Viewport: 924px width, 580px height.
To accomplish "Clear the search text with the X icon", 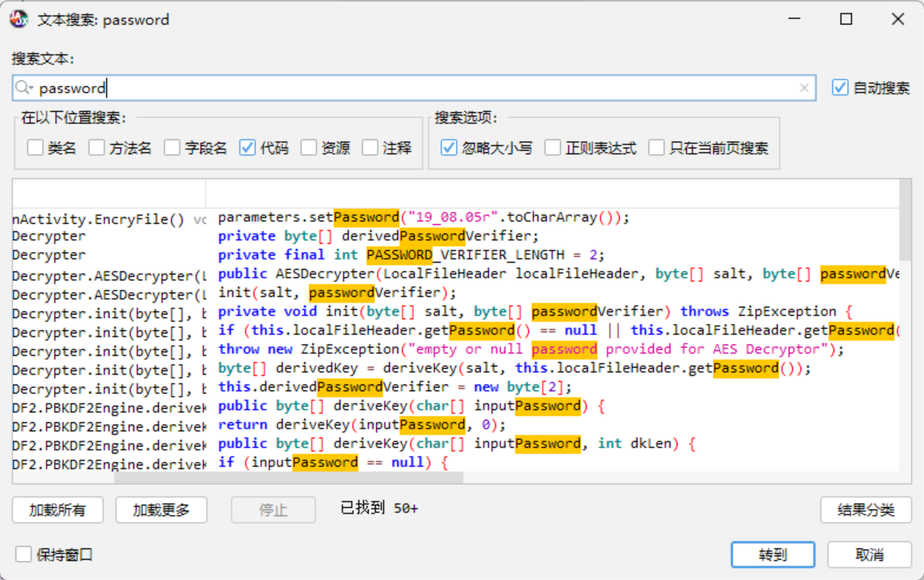I will [804, 88].
